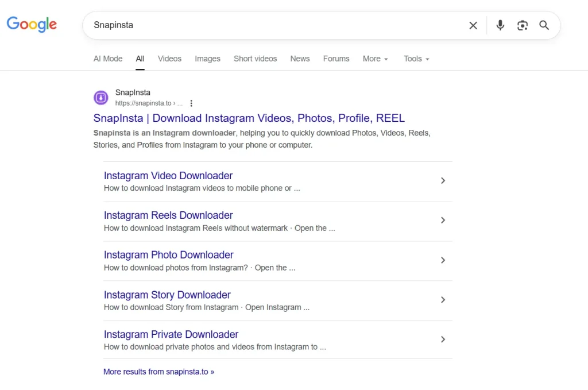The image size is (588, 390).
Task: Open the News tab
Action: pos(300,59)
